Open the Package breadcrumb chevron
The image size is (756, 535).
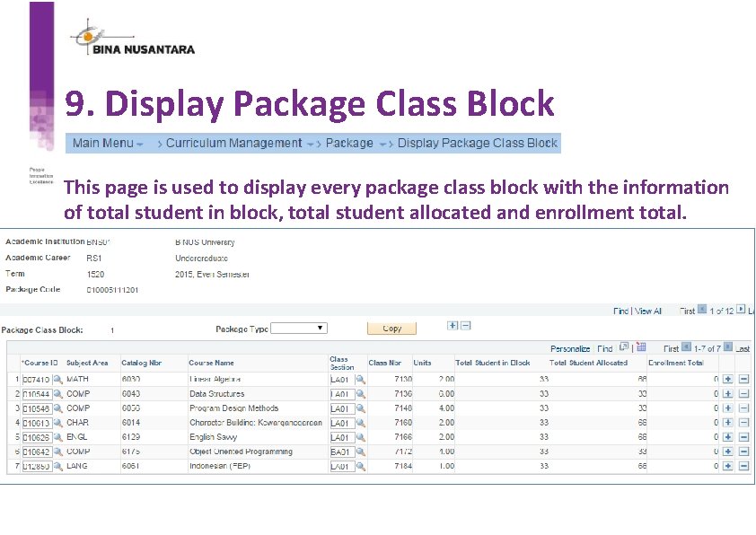[384, 143]
